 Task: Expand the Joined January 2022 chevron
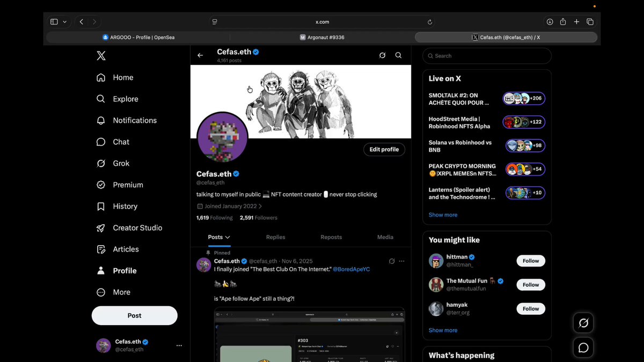pyautogui.click(x=260, y=206)
